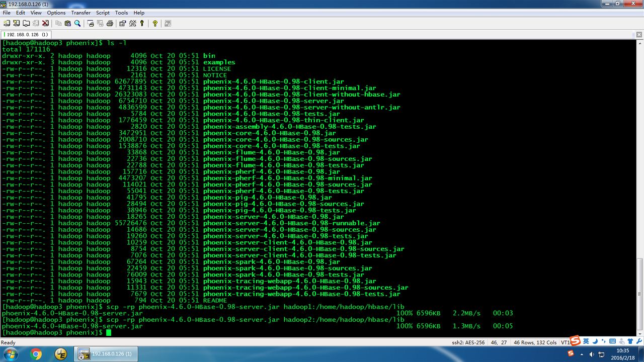
Task: Click the Sogou skin shirt icon
Action: pos(630,341)
